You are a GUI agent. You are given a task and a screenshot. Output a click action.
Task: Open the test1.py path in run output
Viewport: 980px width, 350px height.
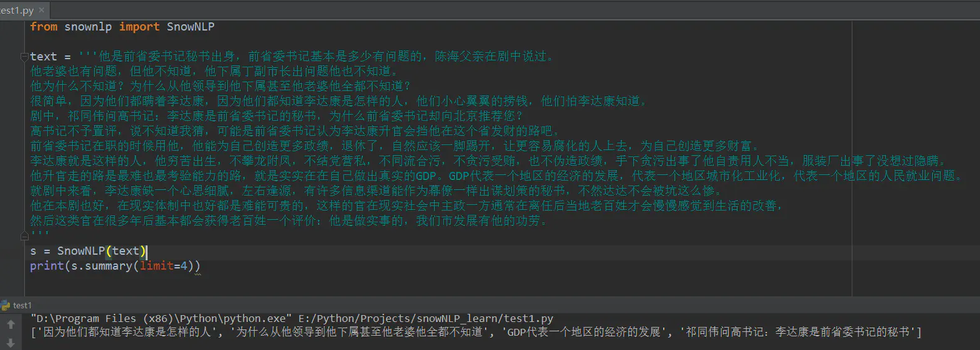(x=425, y=318)
